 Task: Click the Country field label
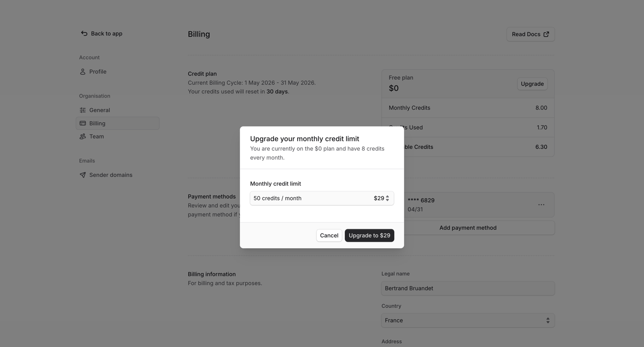391,306
